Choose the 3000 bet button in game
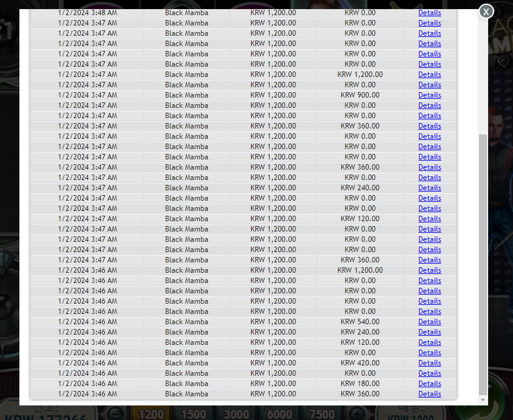 click(x=236, y=414)
